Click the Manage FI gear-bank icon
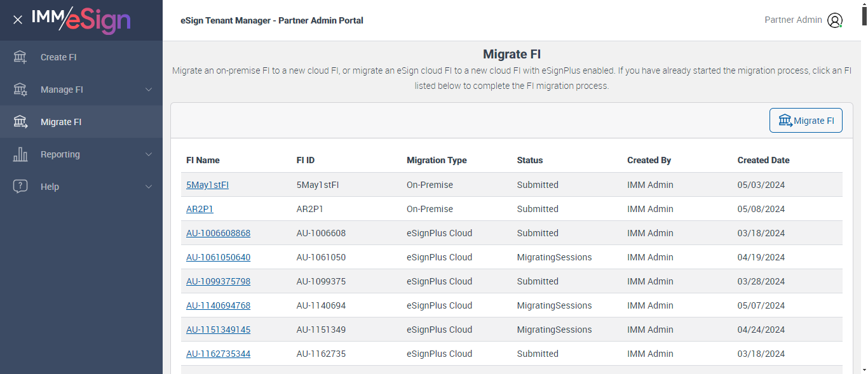Image resolution: width=868 pixels, height=374 pixels. [x=20, y=90]
